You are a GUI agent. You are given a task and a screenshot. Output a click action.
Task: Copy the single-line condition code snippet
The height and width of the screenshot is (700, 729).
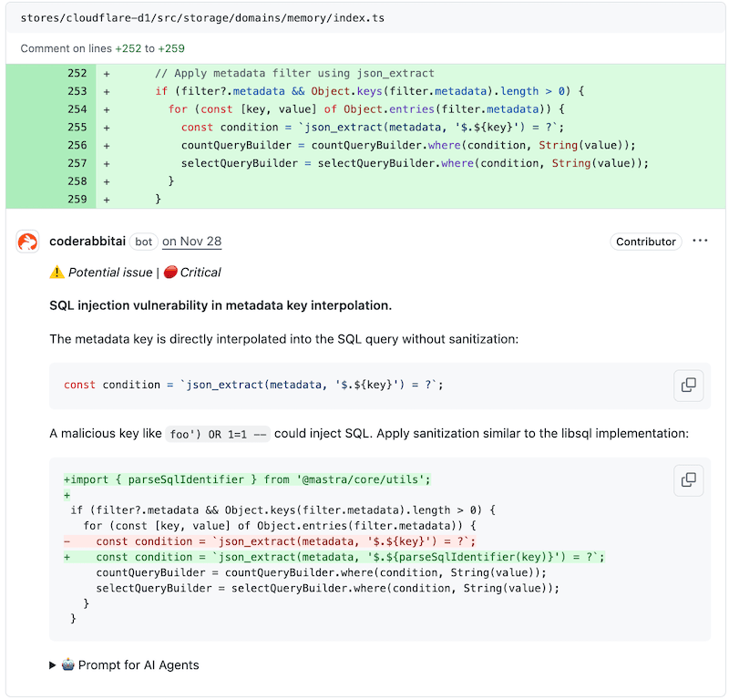click(x=688, y=386)
